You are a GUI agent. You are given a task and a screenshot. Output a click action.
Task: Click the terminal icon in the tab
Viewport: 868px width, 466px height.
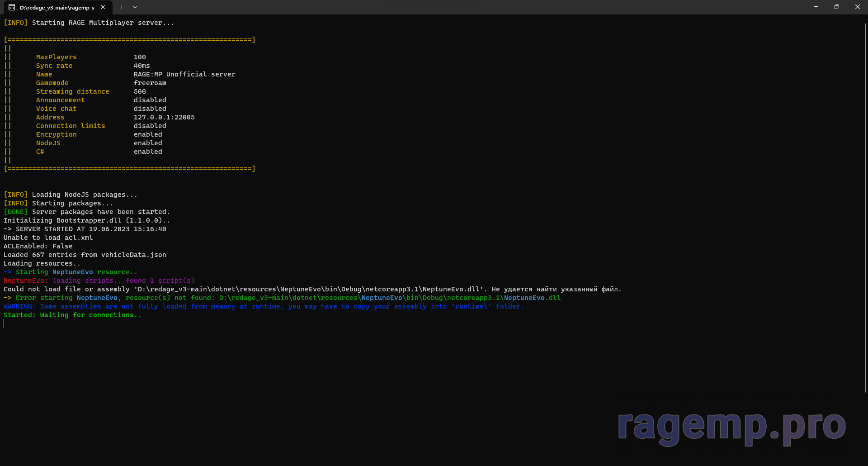pos(12,7)
